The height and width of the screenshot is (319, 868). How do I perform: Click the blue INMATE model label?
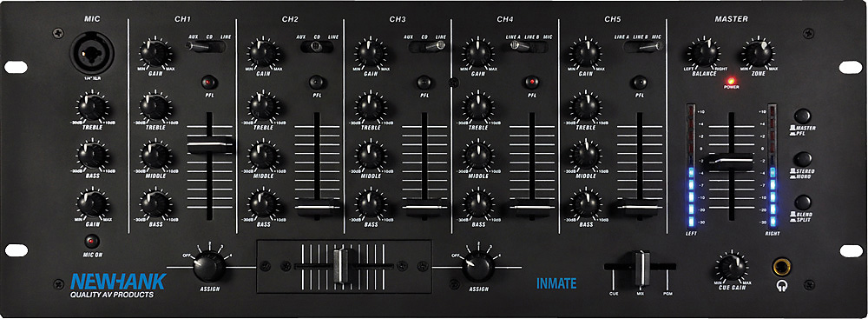[556, 284]
